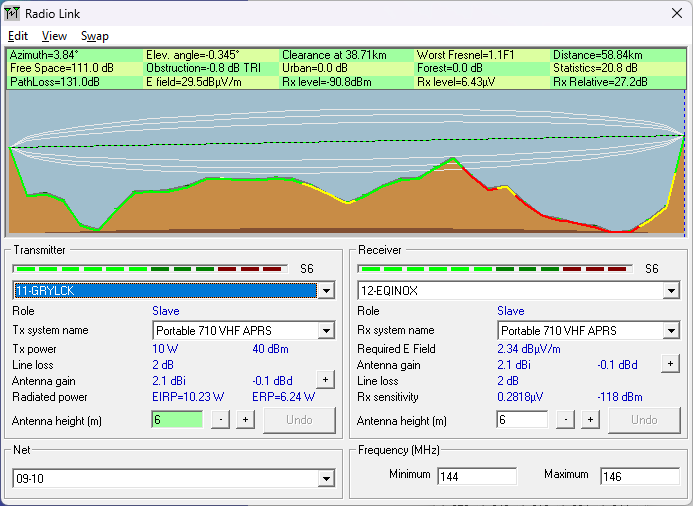Click the Maximum frequency field
693x506 pixels.
(640, 476)
